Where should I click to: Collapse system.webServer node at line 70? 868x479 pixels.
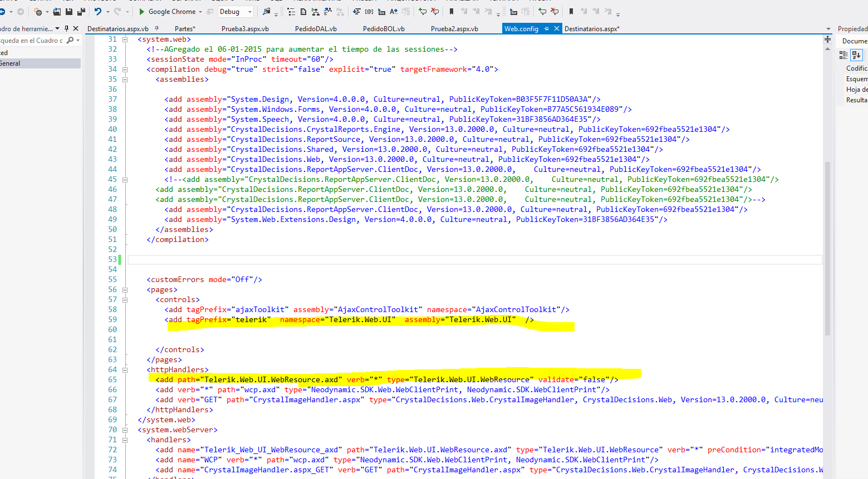pyautogui.click(x=125, y=430)
